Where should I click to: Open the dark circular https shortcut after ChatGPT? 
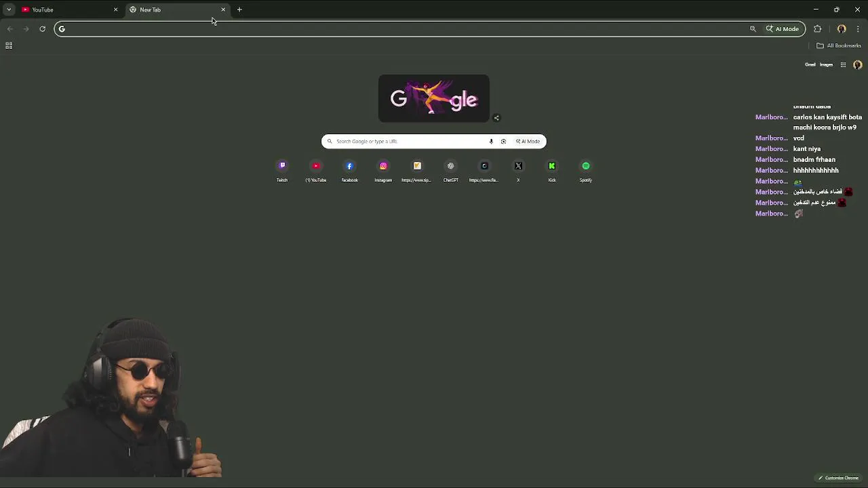(x=484, y=171)
